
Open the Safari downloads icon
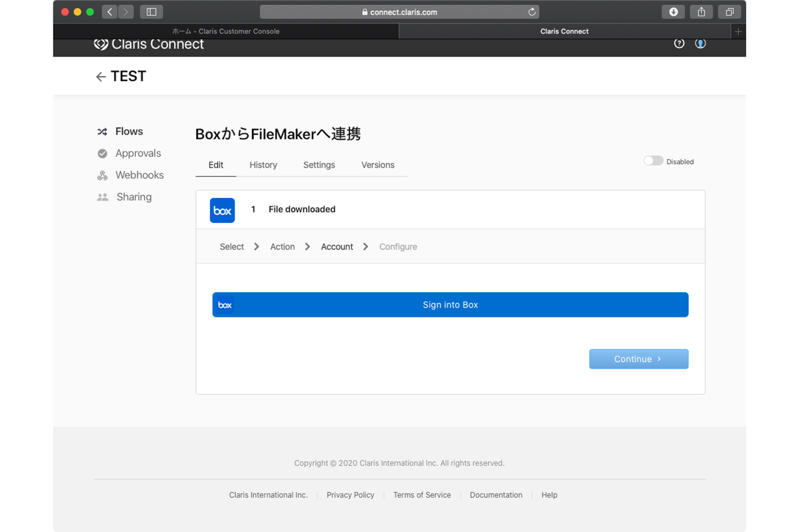coord(673,12)
